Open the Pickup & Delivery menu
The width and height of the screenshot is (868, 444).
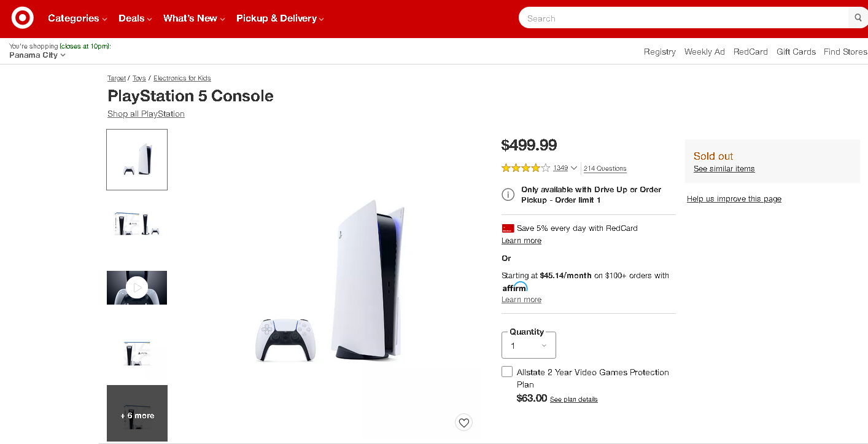click(x=280, y=18)
